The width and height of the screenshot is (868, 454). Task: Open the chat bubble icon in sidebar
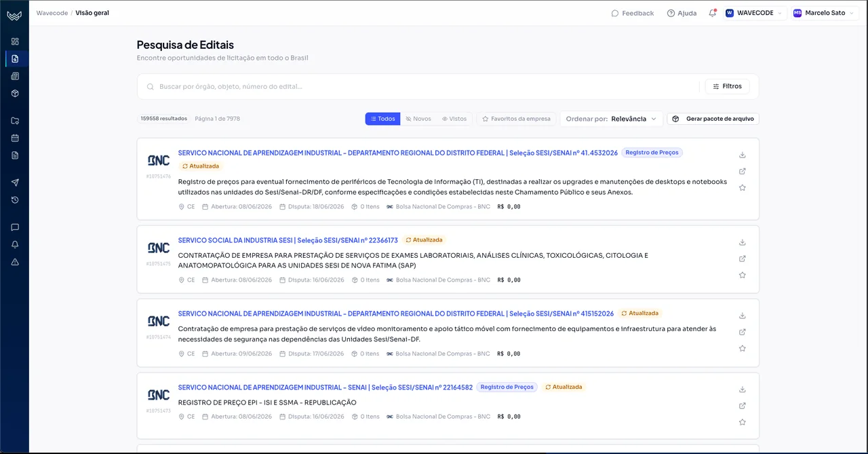click(15, 227)
